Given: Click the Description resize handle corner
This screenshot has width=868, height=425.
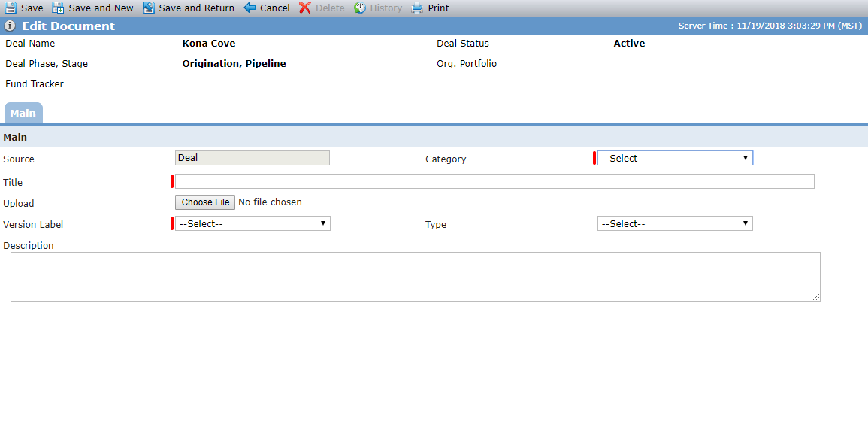Looking at the screenshot, I should tap(816, 298).
